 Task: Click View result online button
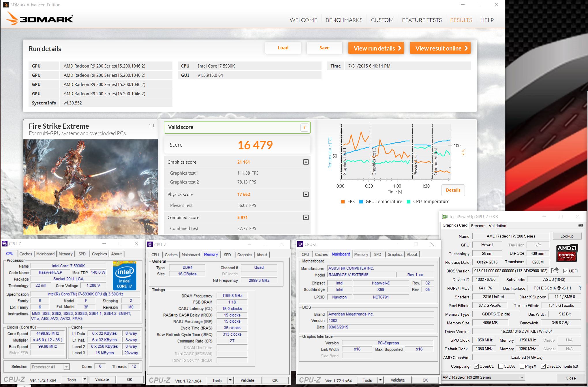tap(440, 48)
